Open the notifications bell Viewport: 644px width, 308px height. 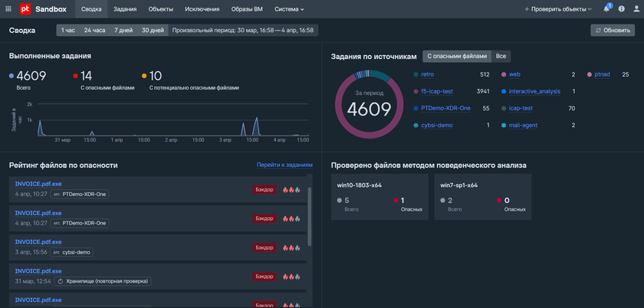[x=607, y=9]
